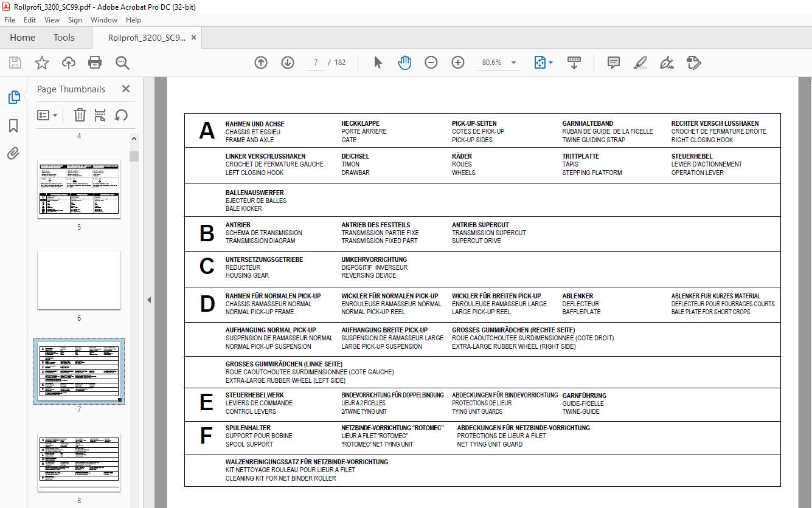Select the page 8 thumbnail
Viewport: 812px width, 508px height.
coord(79,462)
